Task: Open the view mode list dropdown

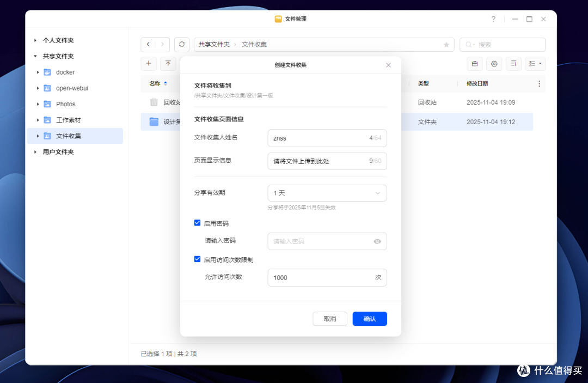Action: pyautogui.click(x=535, y=64)
